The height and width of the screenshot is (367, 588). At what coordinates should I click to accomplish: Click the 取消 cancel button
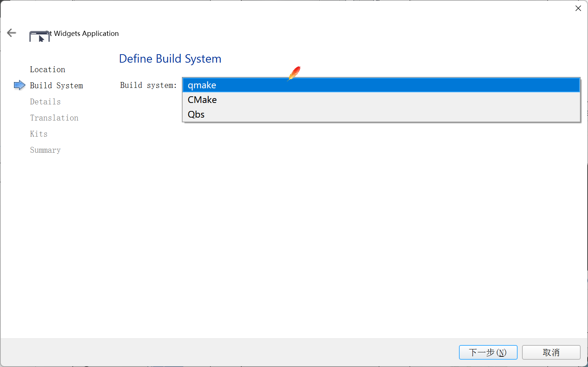(551, 352)
